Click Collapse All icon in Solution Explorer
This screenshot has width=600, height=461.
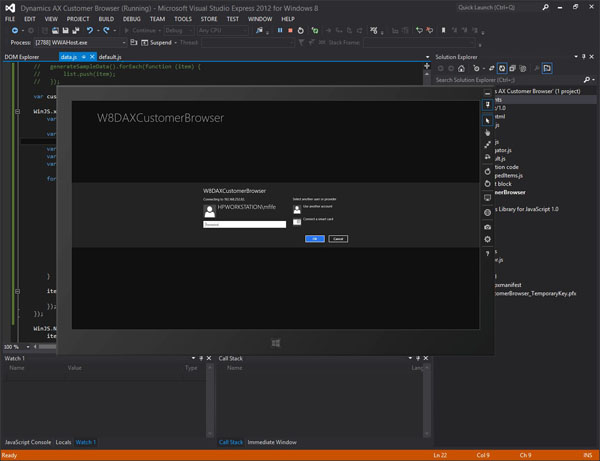tap(512, 68)
